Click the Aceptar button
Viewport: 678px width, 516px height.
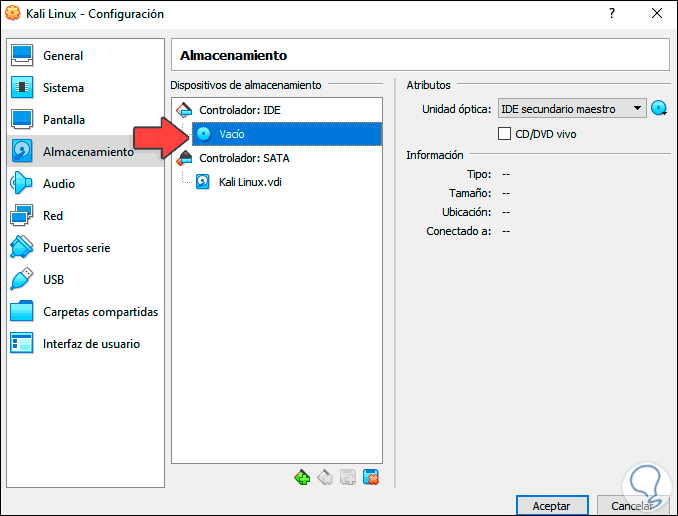[552, 506]
